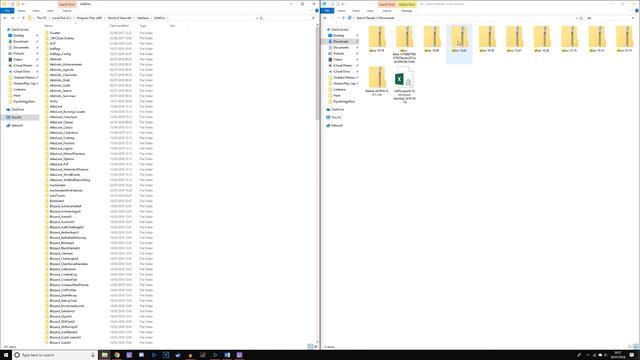Open OneDrive in the AddOns window sidebar
This screenshot has width=640, height=360.
(x=18, y=109)
